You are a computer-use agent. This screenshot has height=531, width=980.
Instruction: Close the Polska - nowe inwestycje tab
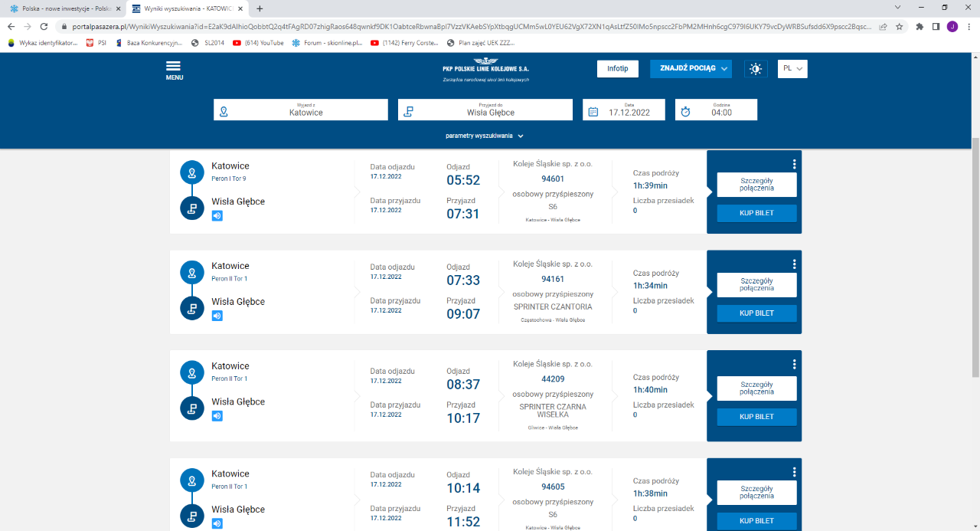coord(118,8)
